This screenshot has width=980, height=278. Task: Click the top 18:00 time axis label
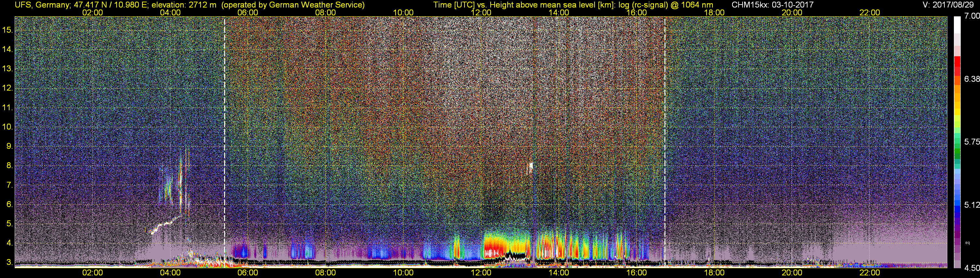pos(714,12)
